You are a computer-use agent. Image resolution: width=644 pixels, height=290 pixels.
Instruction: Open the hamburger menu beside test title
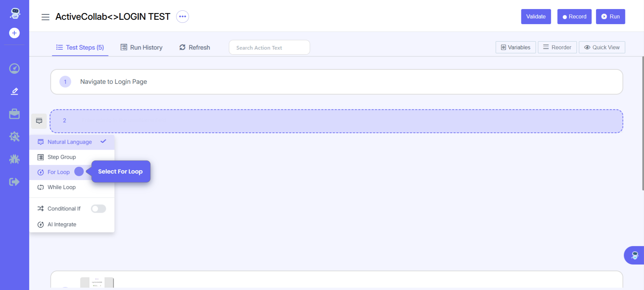click(x=45, y=17)
